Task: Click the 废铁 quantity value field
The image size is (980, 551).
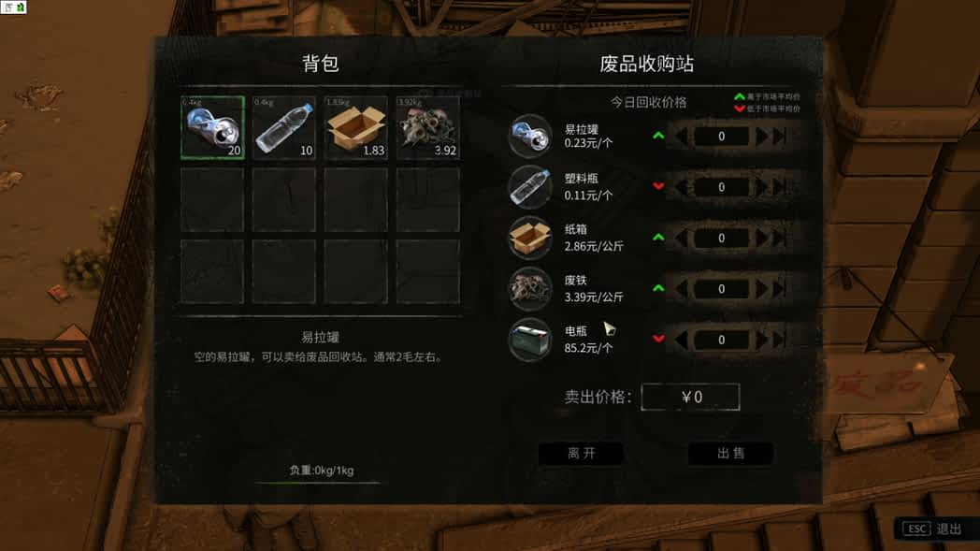Action: point(721,289)
